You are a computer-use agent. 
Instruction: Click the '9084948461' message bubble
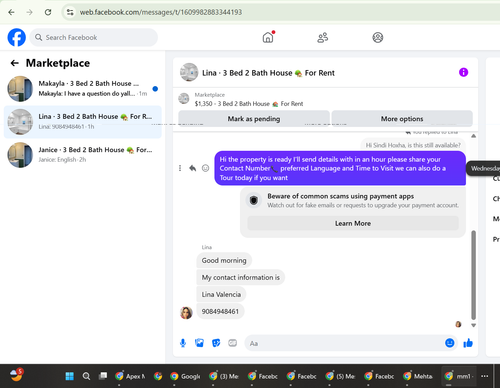[x=220, y=311]
